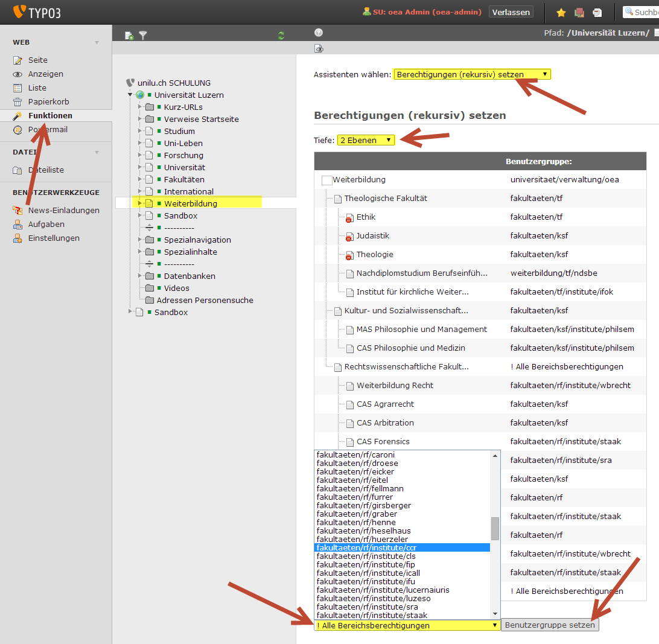Click the group list scrollbar thumb
The height and width of the screenshot is (644, 659).
point(495,528)
